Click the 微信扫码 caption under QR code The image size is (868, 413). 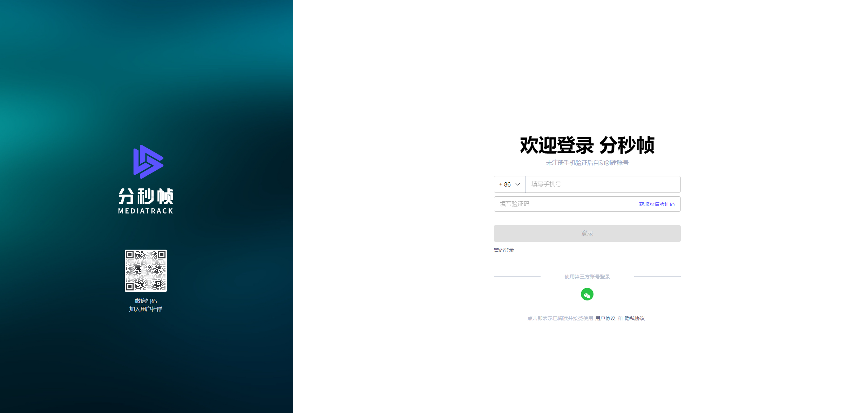coord(146,301)
